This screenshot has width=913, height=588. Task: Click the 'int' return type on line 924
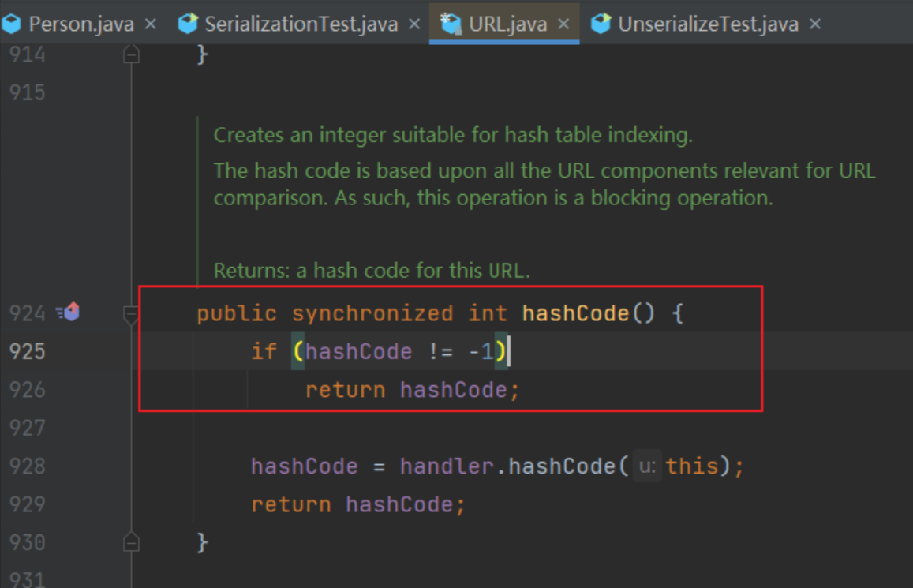pos(488,314)
